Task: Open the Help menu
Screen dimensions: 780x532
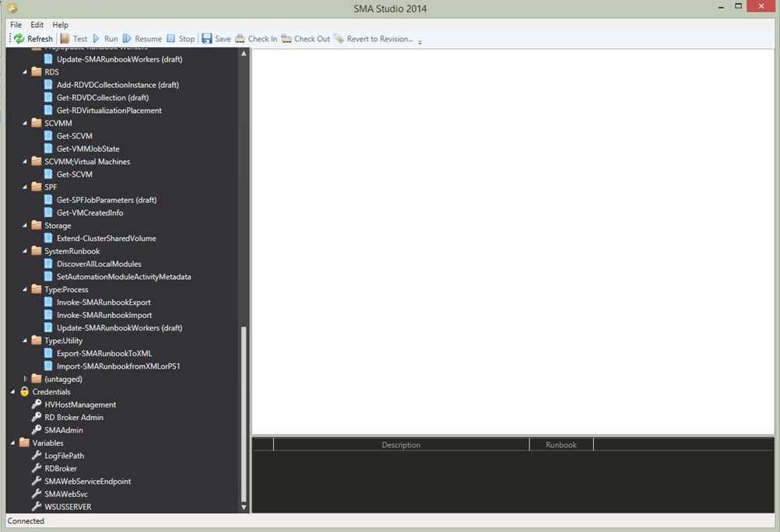Action: point(60,25)
